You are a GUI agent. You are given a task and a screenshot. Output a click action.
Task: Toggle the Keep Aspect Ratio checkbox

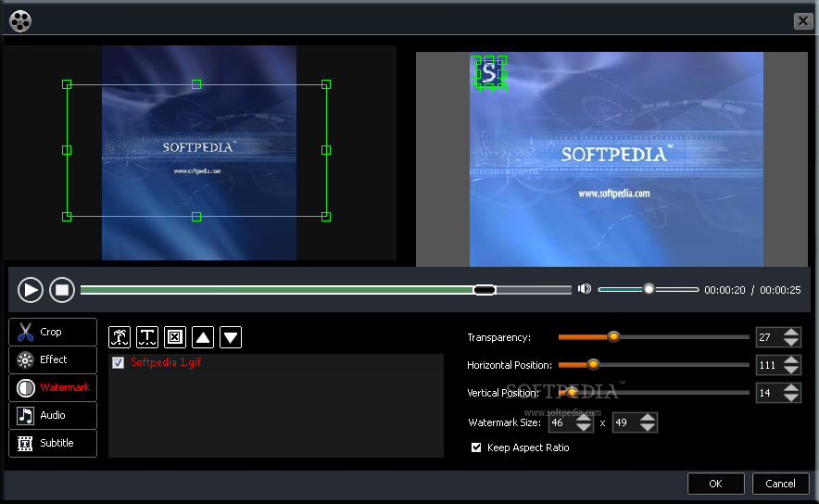click(476, 447)
